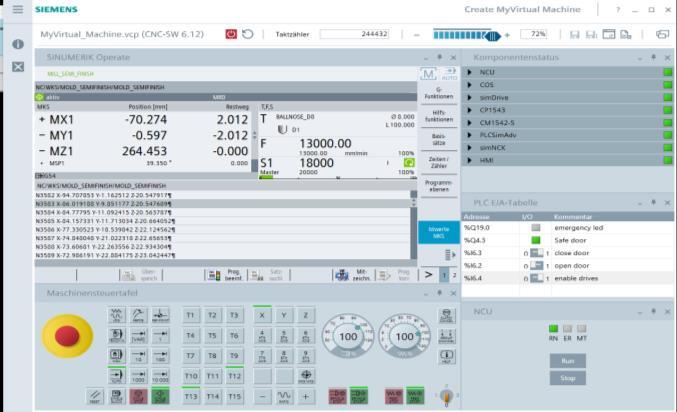Image resolution: width=677 pixels, height=412 pixels.
Task: Expand the simNCK component row
Action: (470, 148)
